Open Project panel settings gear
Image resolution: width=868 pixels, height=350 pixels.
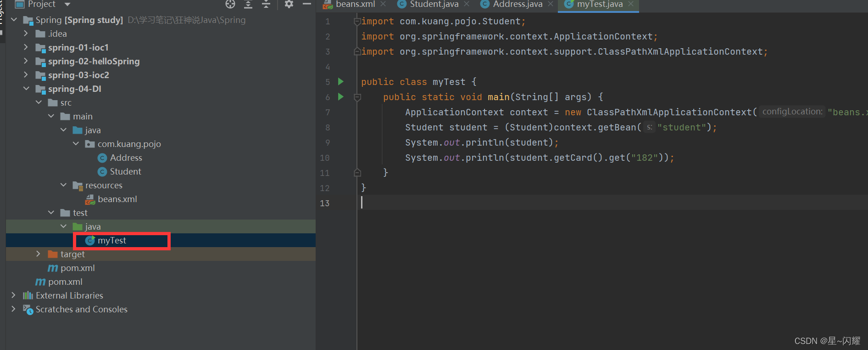[x=289, y=4]
